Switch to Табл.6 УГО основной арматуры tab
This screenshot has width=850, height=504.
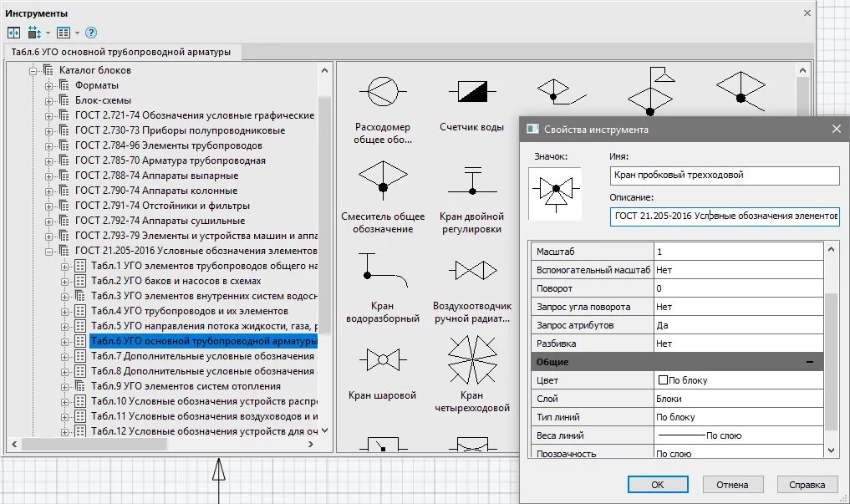tap(121, 52)
